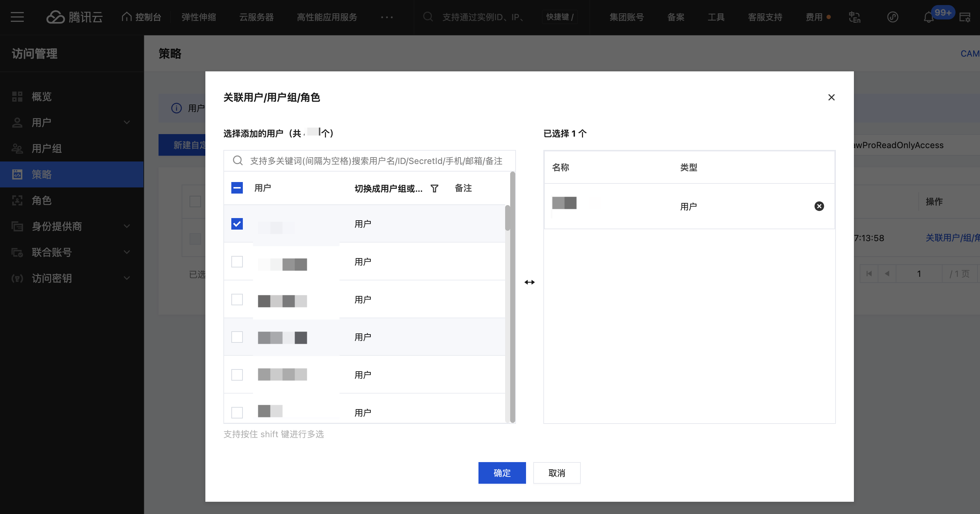Click the 取消 cancel button
Image resolution: width=980 pixels, height=514 pixels.
557,473
